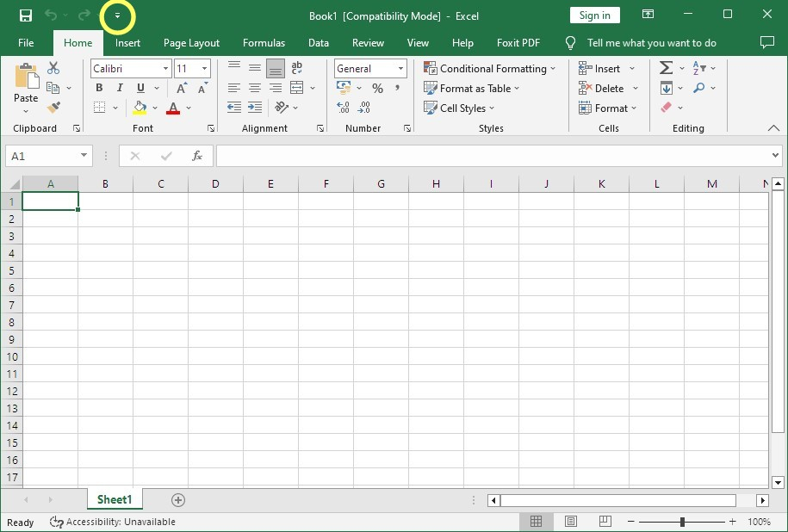Screen dimensions: 788x532
Task: Click the Cut scissors icon
Action: pyautogui.click(x=53, y=68)
